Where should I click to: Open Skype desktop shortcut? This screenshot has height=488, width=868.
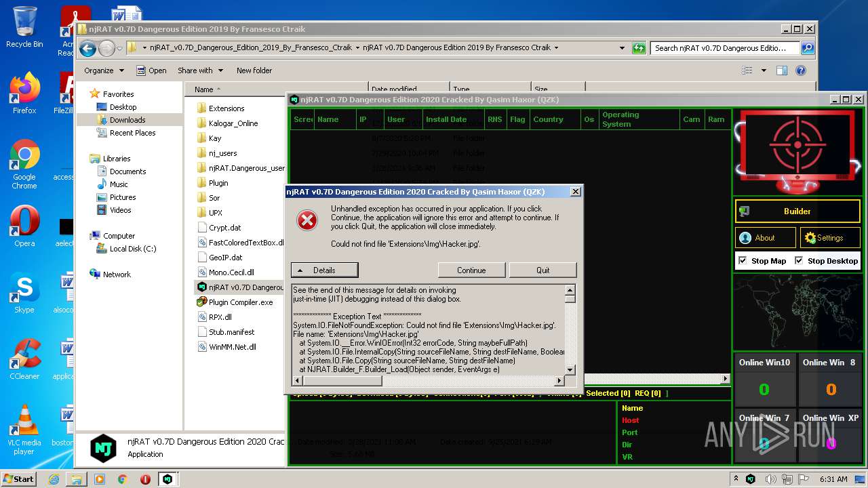point(24,293)
